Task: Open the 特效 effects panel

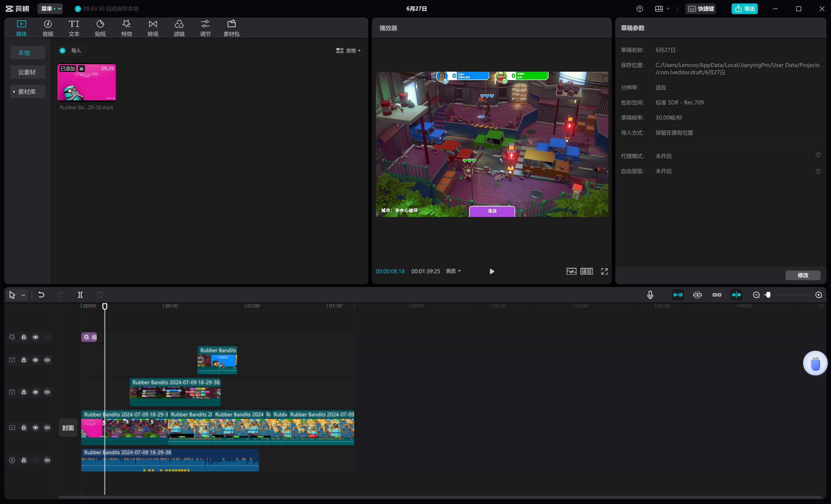Action: click(x=127, y=28)
